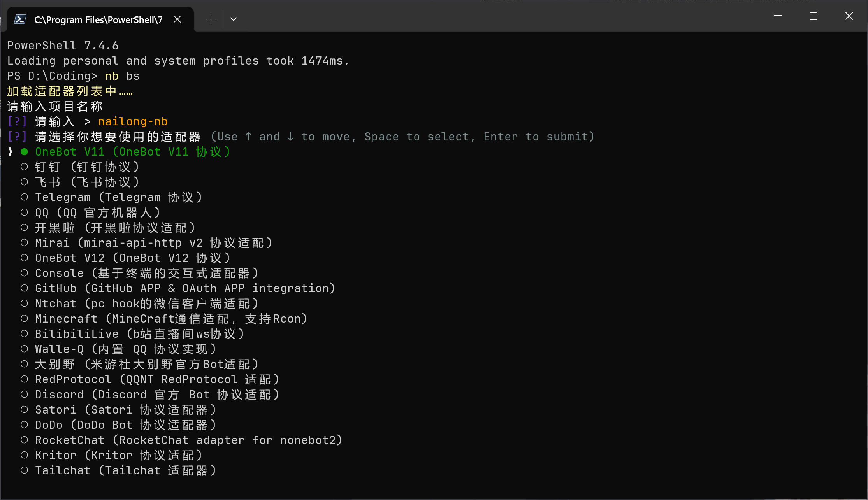Select the C:\Program Files\PowerShell\7 tab
This screenshot has height=500, width=868.
pos(98,19)
